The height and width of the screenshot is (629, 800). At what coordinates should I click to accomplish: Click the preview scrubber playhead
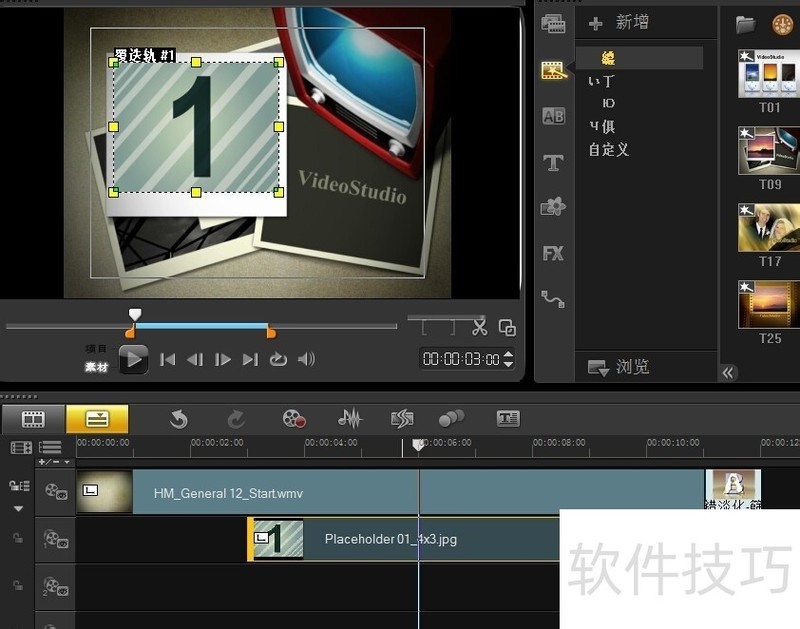135,315
